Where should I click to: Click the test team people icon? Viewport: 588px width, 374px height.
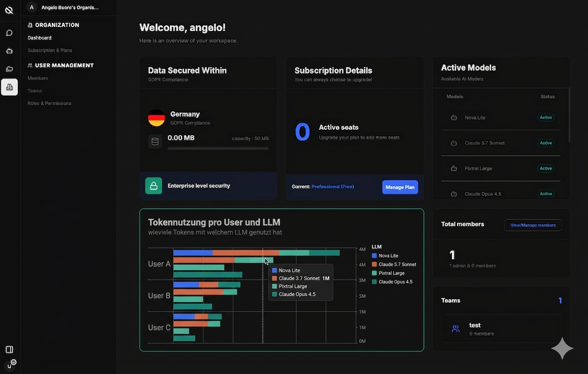point(455,329)
